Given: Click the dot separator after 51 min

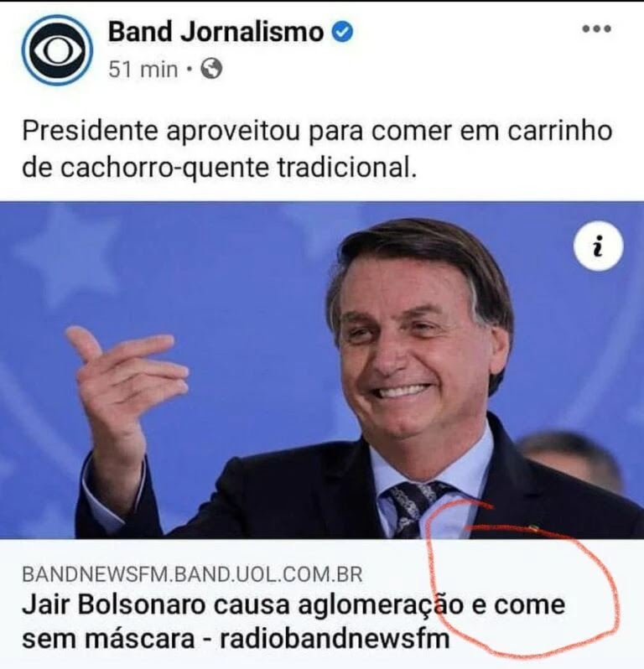Looking at the screenshot, I should (189, 69).
